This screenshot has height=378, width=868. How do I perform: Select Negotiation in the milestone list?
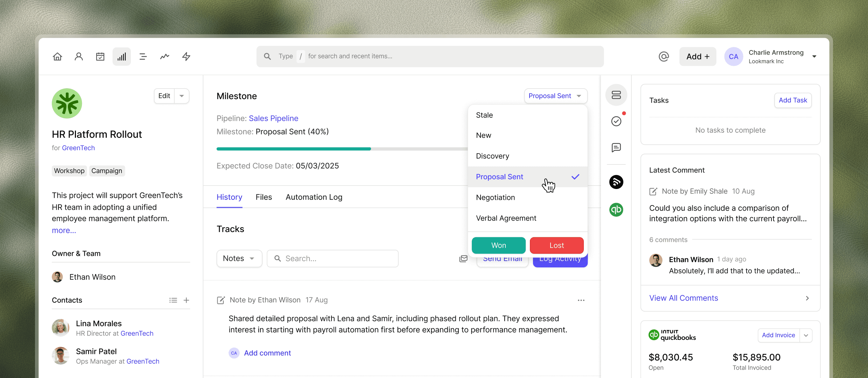coord(495,197)
